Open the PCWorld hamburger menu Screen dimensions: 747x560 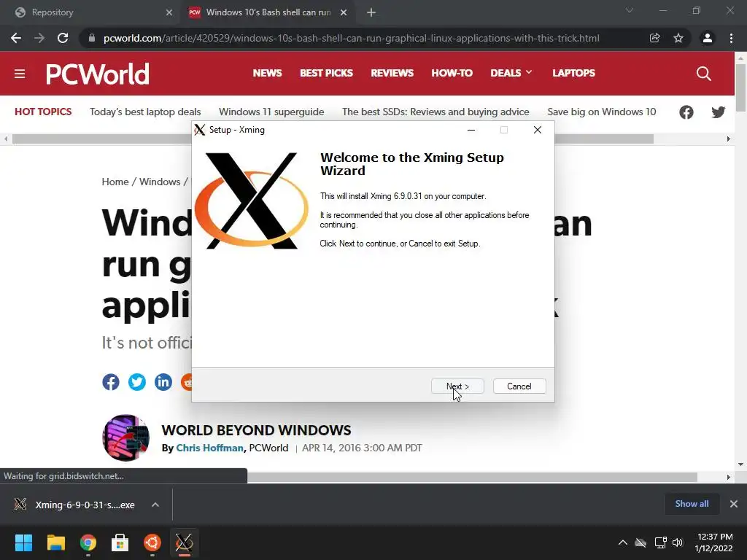20,74
